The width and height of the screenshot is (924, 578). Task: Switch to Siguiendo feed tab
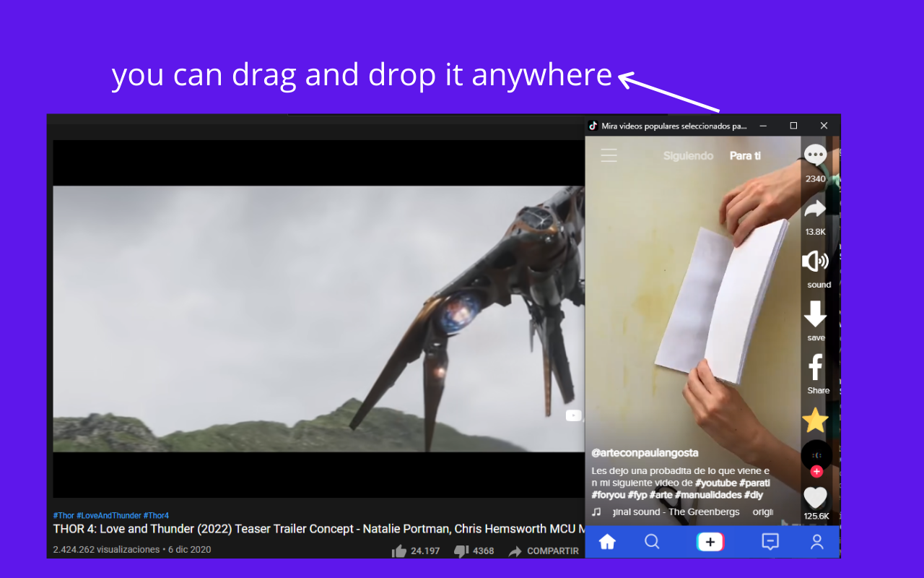pos(688,156)
